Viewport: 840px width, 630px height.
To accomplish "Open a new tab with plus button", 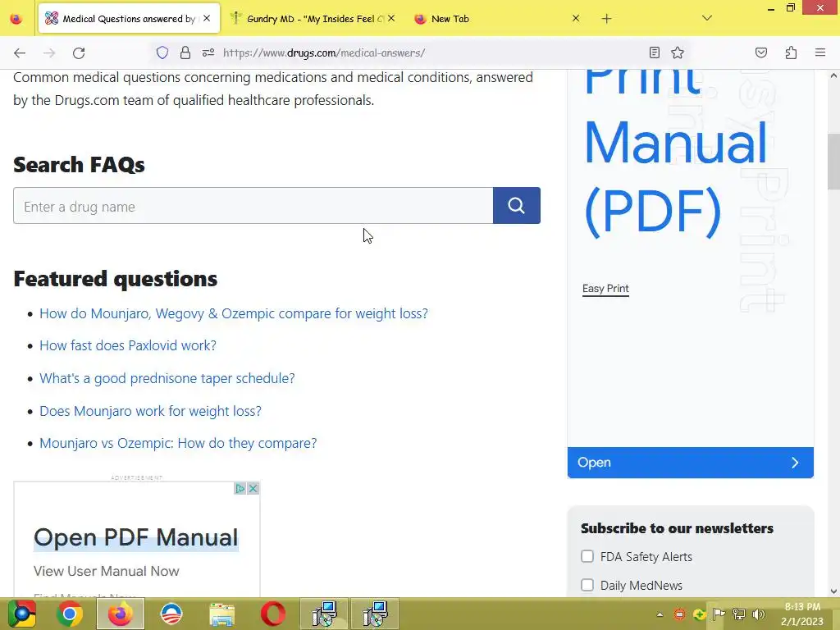I will (606, 19).
